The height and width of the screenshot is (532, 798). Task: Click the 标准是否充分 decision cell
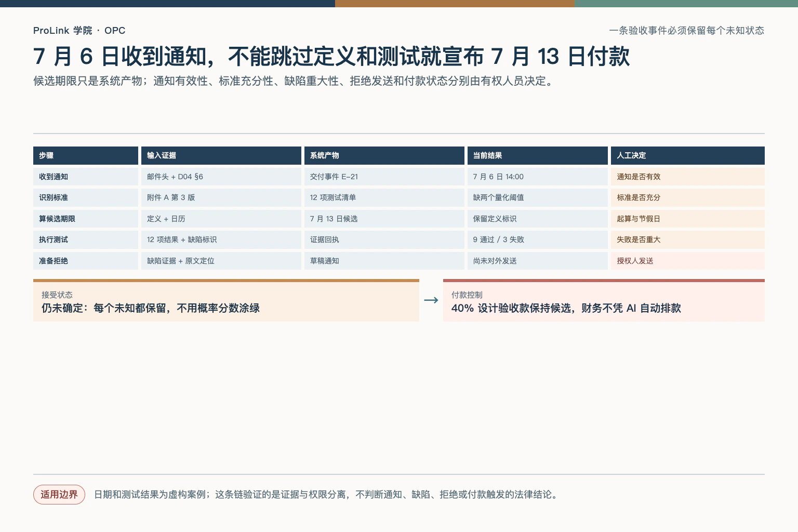pyautogui.click(x=688, y=197)
